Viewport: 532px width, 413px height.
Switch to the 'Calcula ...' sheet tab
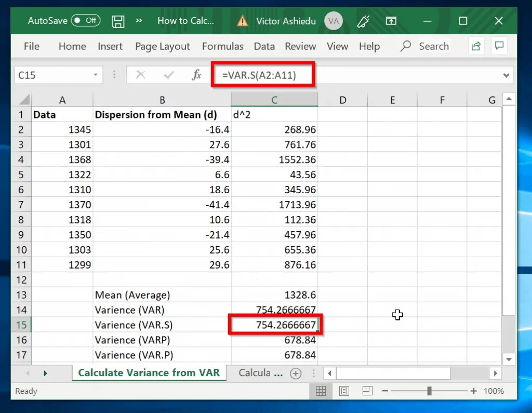point(260,372)
